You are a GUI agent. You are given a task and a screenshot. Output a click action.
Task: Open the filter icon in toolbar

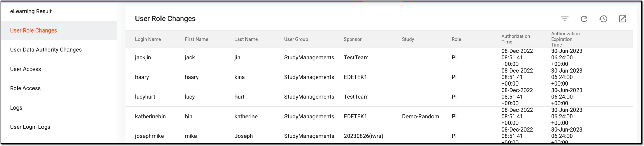coord(564,19)
